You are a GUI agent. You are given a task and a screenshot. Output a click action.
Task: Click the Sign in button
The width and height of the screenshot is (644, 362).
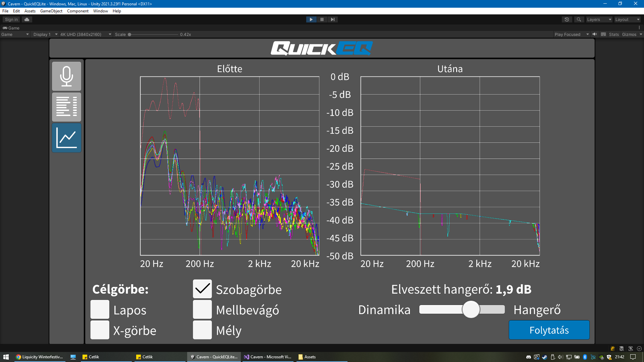click(11, 19)
